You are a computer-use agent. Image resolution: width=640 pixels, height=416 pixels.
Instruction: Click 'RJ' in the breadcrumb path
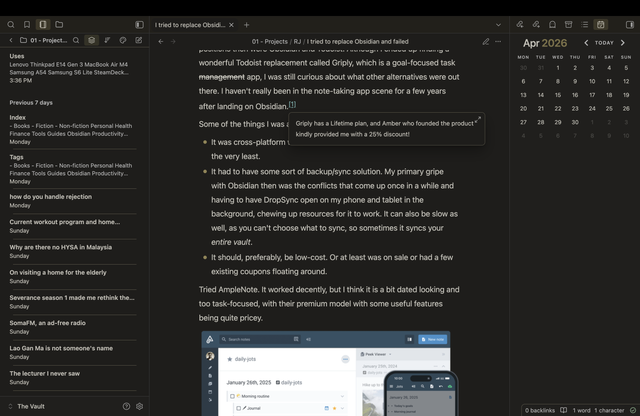click(x=297, y=42)
